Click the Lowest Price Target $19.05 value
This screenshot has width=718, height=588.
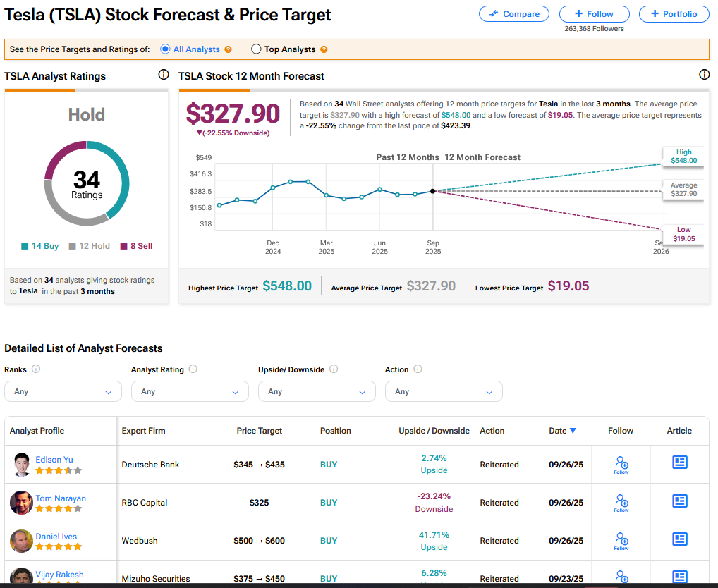[x=568, y=286]
